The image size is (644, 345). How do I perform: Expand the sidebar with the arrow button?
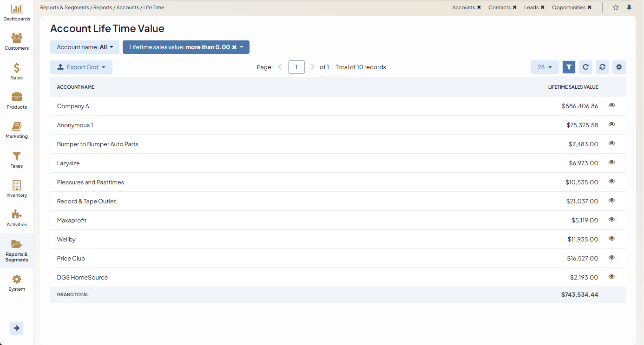click(x=17, y=328)
